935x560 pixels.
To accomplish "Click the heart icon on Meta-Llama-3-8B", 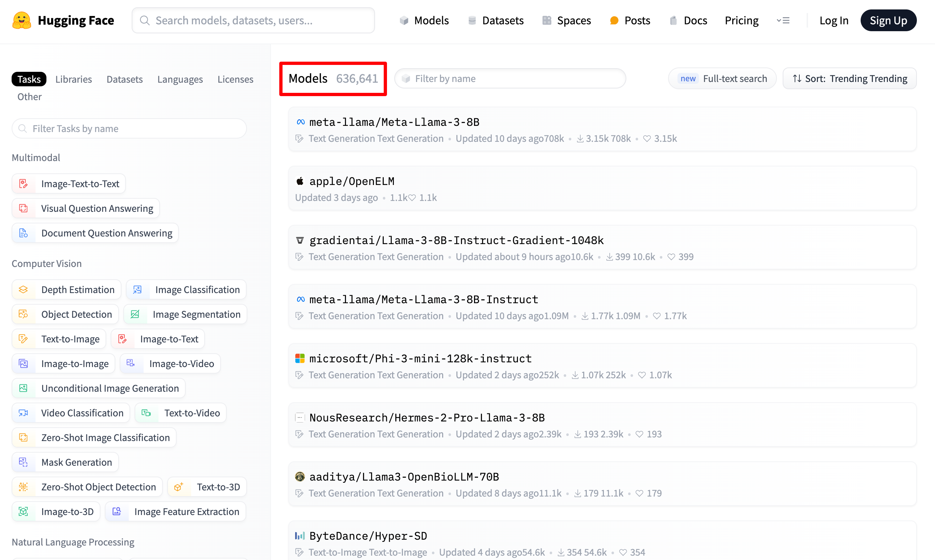I will click(x=647, y=139).
